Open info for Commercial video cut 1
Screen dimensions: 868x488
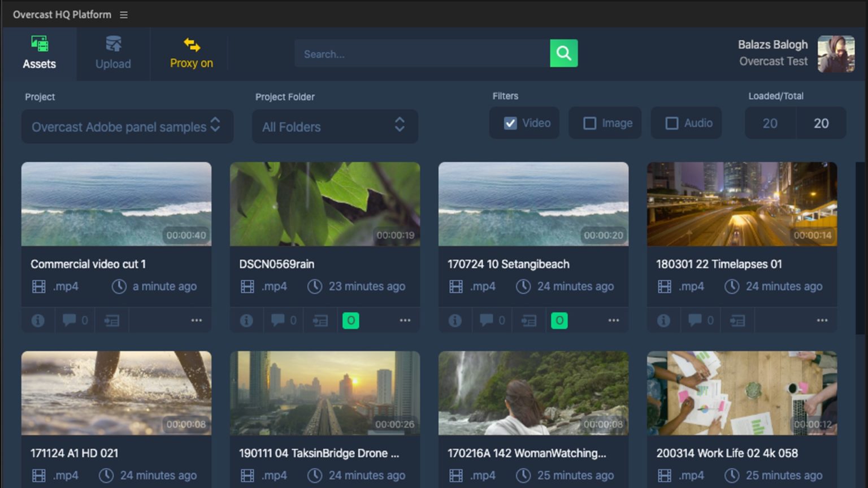point(38,320)
